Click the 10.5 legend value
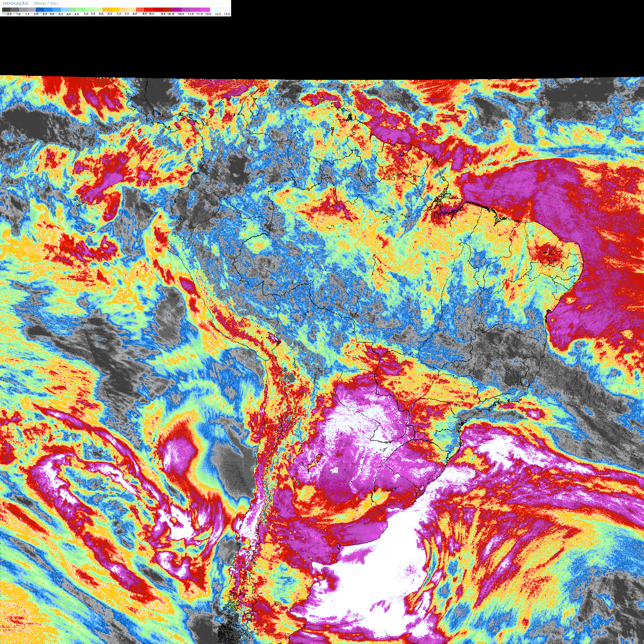Image resolution: width=644 pixels, height=644 pixels. [181, 14]
